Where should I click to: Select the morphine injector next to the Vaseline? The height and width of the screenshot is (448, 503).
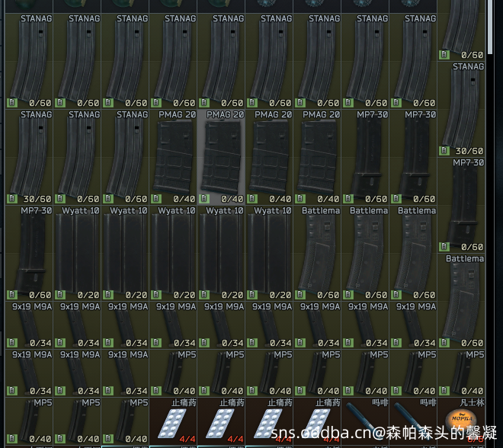[413, 421]
